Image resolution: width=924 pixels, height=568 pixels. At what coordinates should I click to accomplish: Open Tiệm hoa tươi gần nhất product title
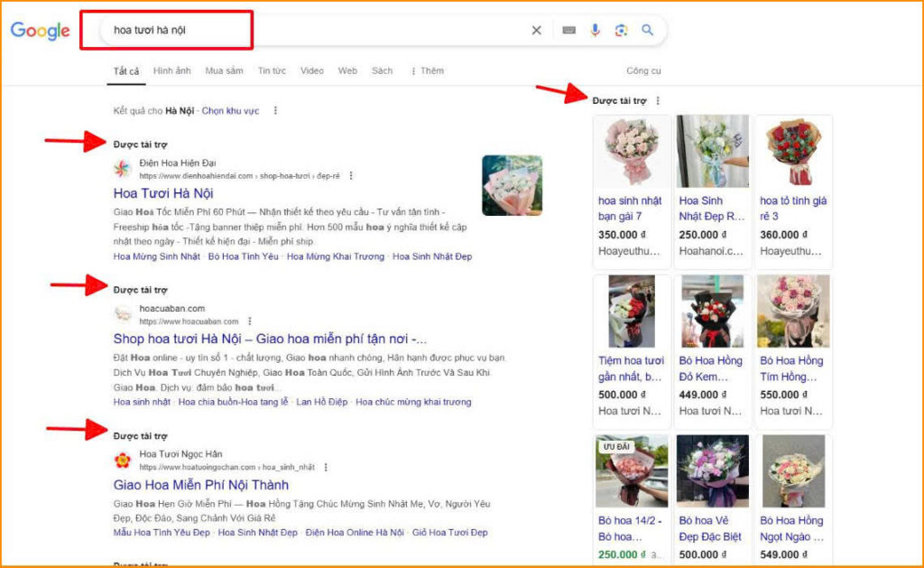pos(631,368)
